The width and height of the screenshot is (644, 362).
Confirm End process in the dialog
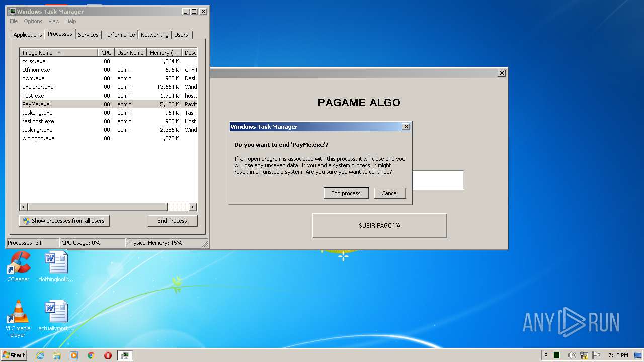[x=346, y=193]
